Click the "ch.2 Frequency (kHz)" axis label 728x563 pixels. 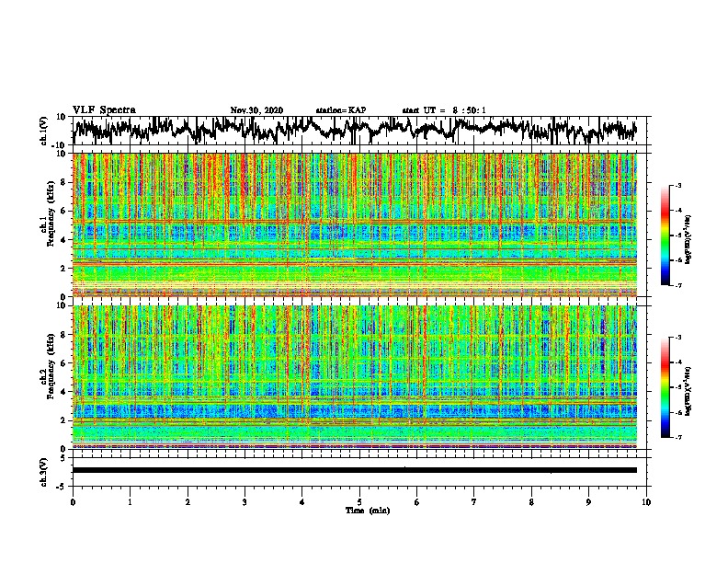47,366
